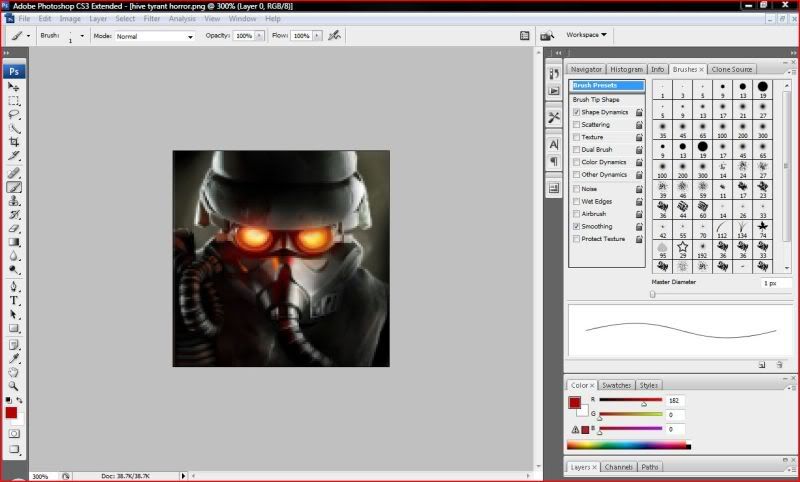Select the Type tool

point(14,301)
